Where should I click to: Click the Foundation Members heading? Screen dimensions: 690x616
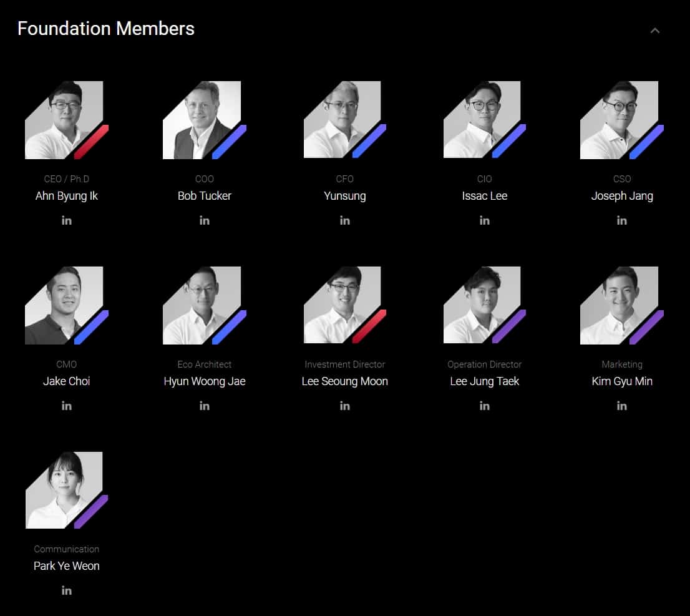coord(106,29)
